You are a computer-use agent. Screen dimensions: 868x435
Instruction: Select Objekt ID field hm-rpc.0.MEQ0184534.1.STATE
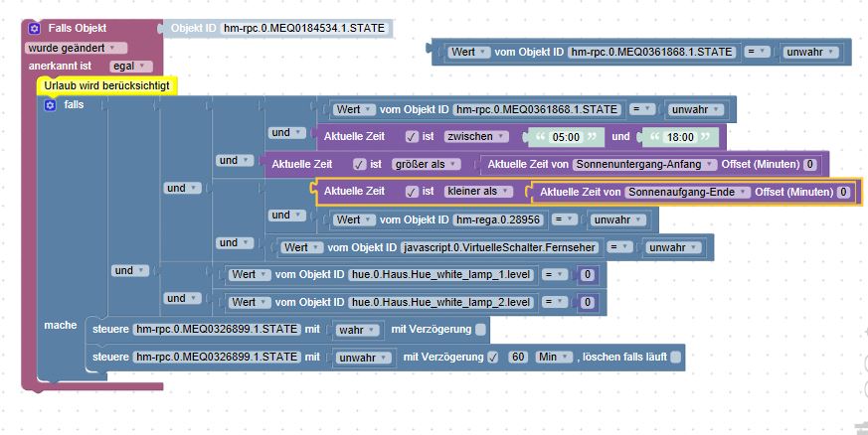[304, 28]
